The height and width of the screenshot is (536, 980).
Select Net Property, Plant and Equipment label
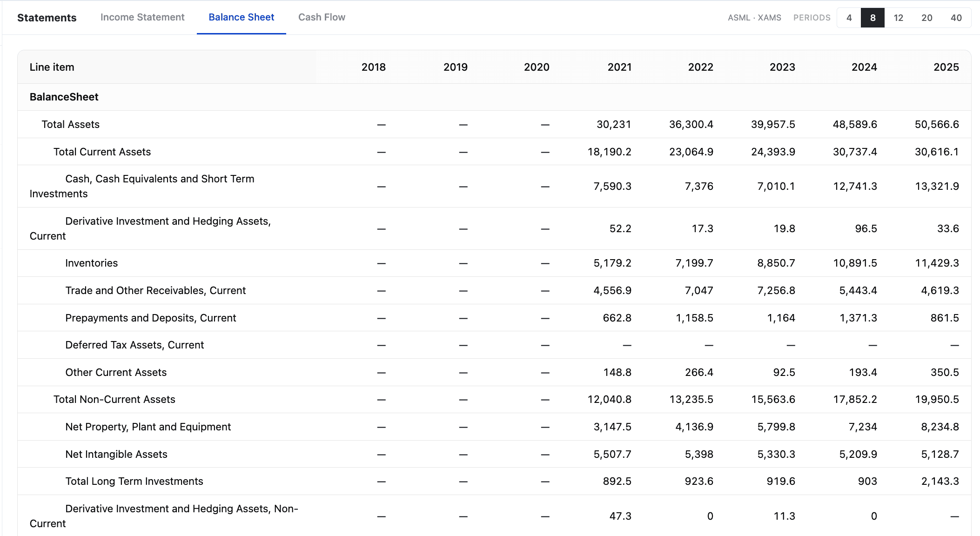pos(148,427)
